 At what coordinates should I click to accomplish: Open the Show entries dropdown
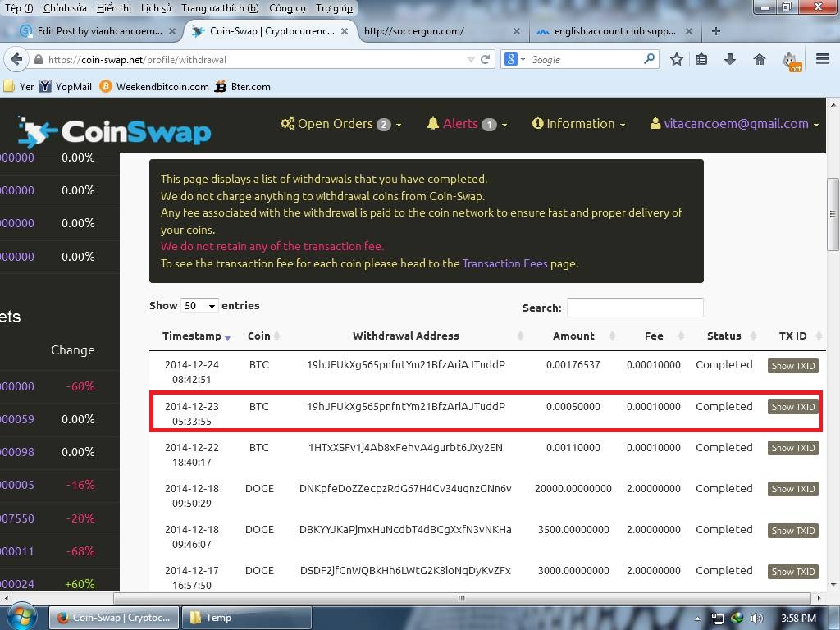point(199,305)
